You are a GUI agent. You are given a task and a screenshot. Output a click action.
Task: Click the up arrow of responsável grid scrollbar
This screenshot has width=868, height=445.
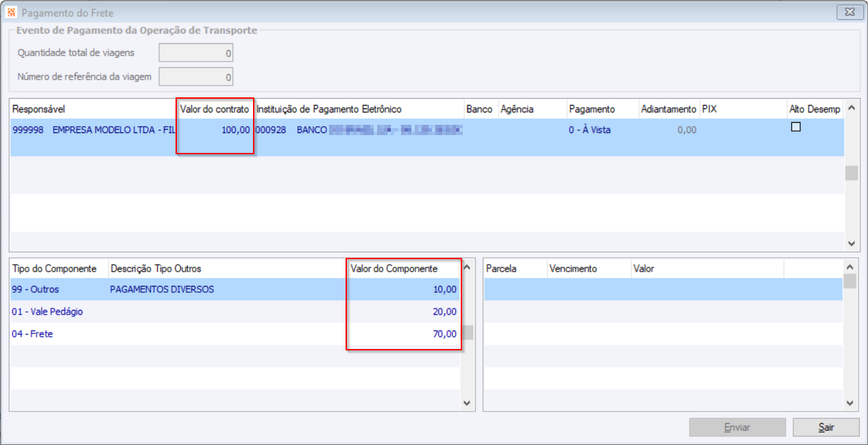(x=852, y=108)
